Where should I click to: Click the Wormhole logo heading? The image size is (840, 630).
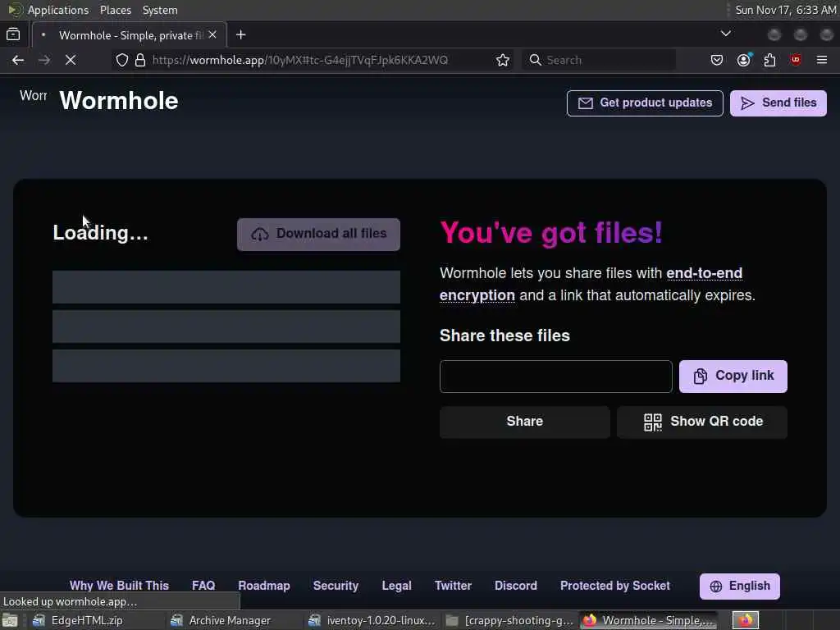118,101
